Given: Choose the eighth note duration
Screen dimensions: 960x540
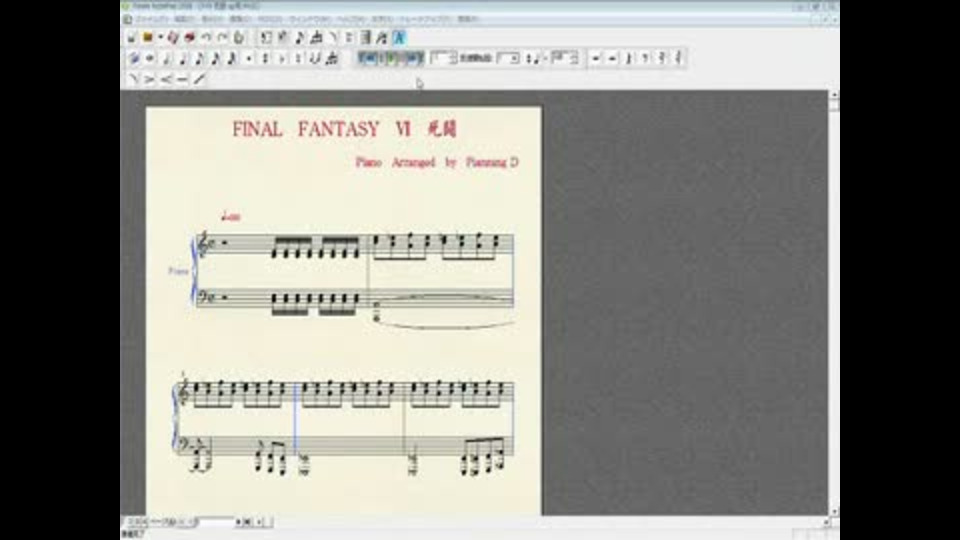Looking at the screenshot, I should click(200, 59).
